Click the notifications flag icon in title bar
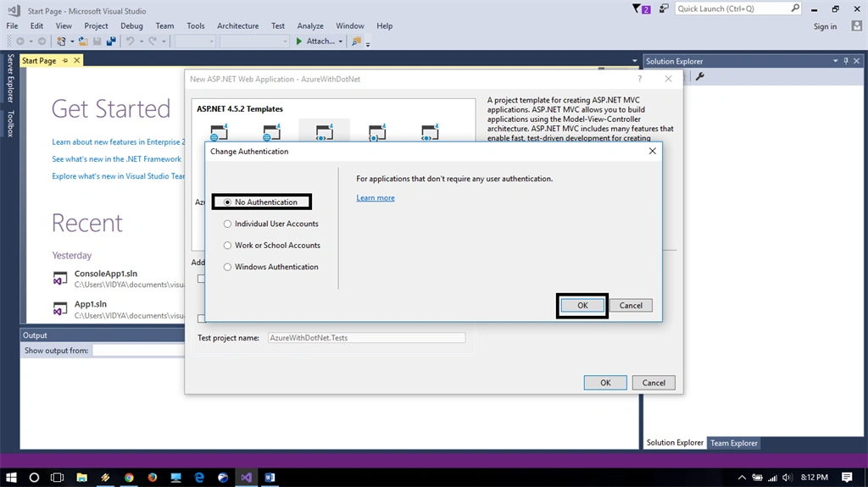 click(x=641, y=8)
